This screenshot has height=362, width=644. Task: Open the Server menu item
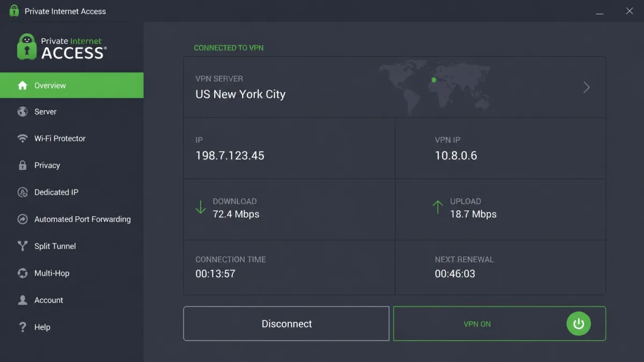tap(72, 112)
